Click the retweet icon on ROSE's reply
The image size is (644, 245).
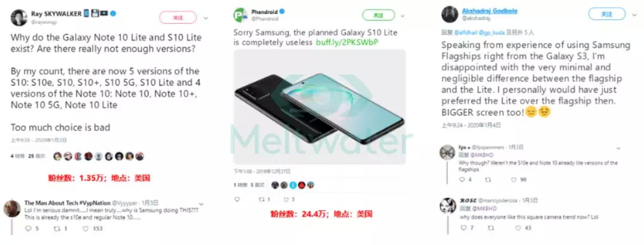point(489,228)
